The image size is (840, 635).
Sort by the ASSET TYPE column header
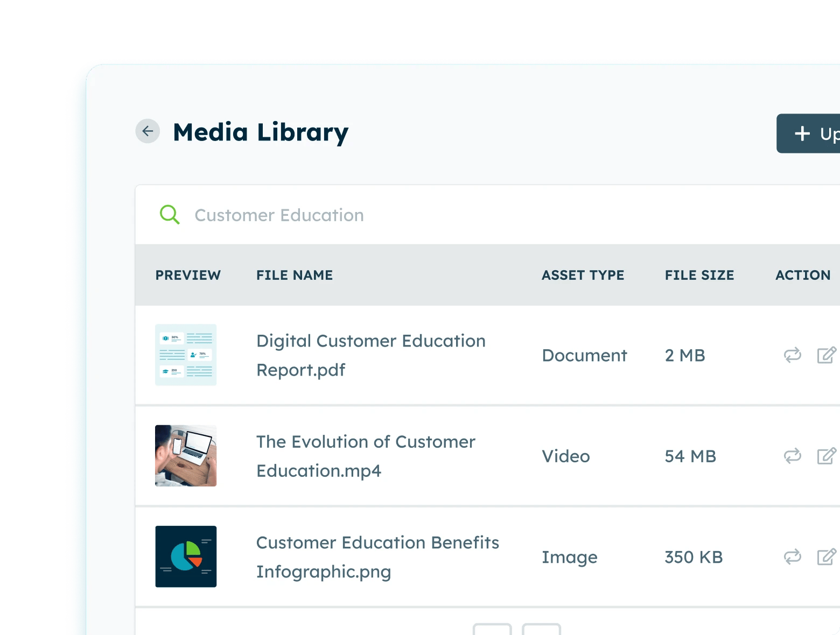pos(583,275)
